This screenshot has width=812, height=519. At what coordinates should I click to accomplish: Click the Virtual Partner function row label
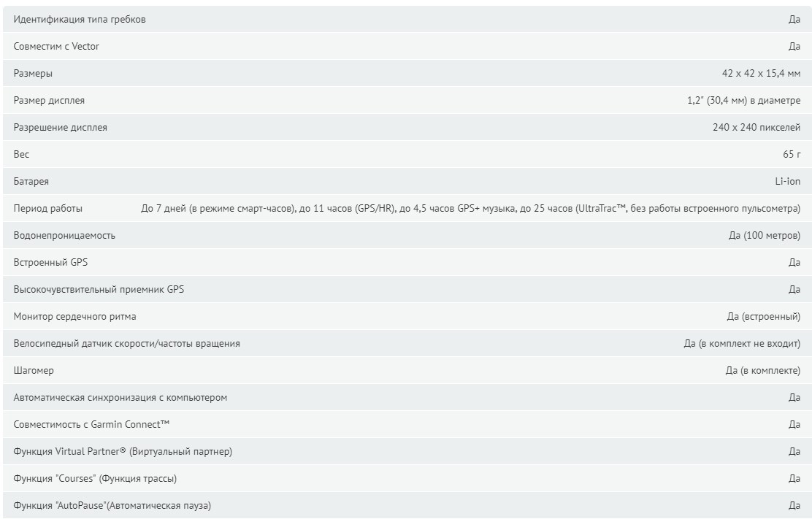(x=123, y=452)
